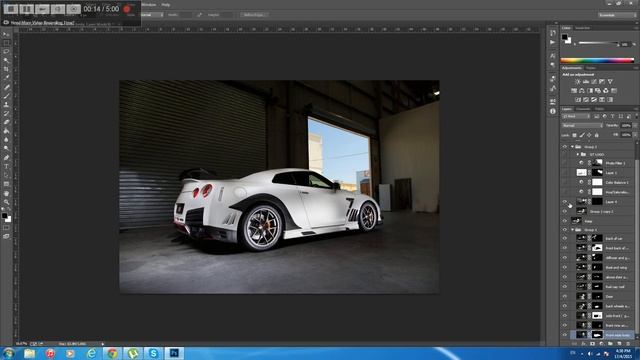The width and height of the screenshot is (640, 360).
Task: Collapse the Group 4 folder
Action: pos(572,230)
